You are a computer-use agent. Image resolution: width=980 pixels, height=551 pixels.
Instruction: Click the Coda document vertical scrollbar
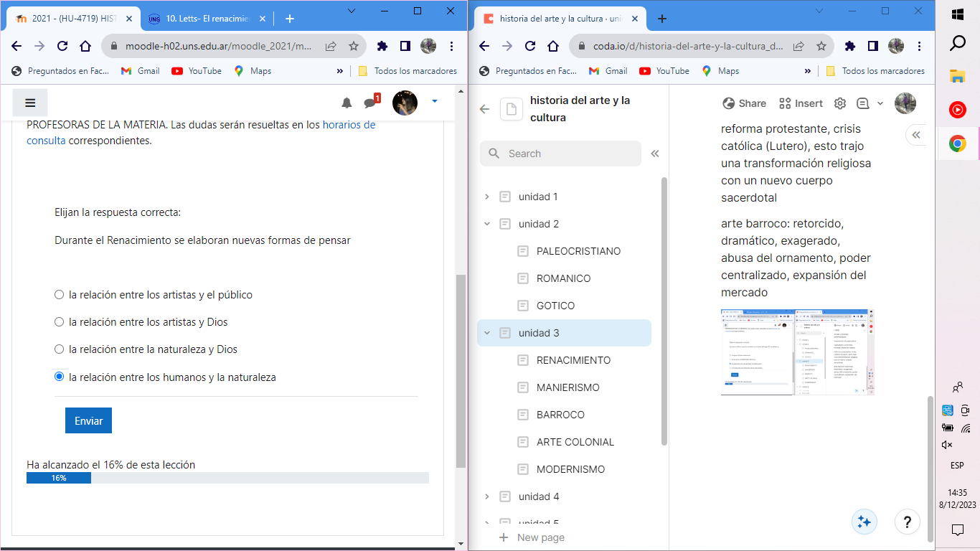tap(930, 468)
